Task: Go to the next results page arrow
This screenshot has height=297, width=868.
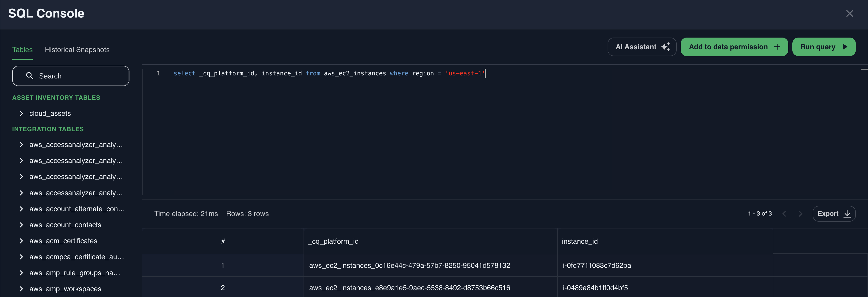Action: tap(800, 214)
